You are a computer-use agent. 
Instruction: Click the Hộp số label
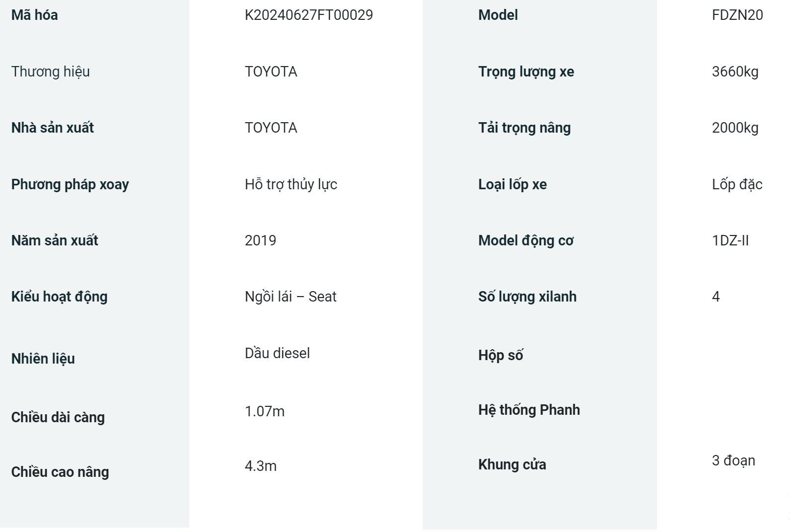point(500,355)
